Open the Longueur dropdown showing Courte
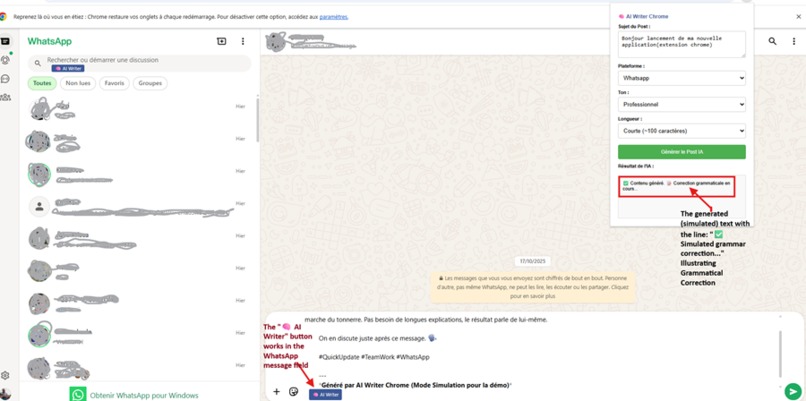Viewport: 806px width, 401px height. pyautogui.click(x=682, y=131)
